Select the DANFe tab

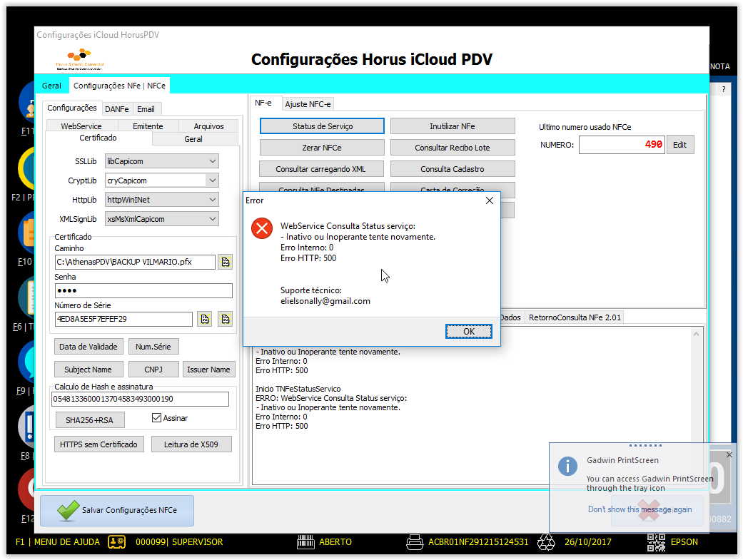click(117, 109)
